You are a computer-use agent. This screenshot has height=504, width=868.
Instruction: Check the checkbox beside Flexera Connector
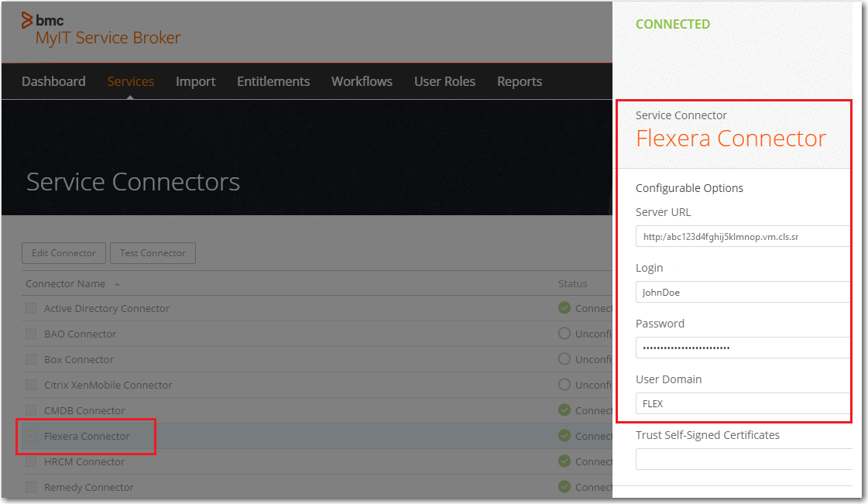[30, 436]
